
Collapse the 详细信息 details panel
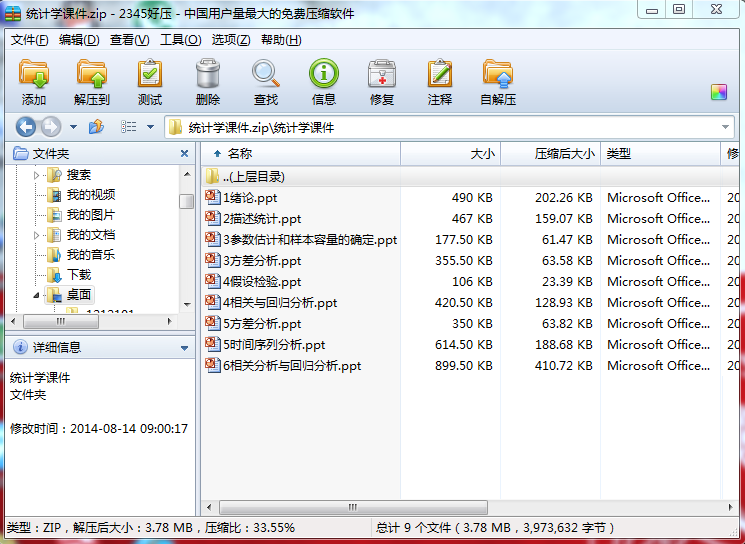(184, 348)
